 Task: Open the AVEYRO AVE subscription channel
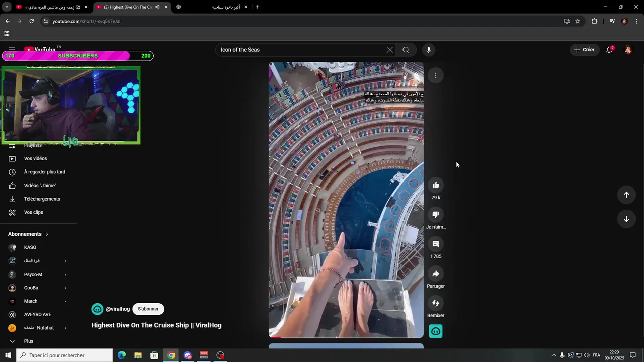click(x=38, y=314)
